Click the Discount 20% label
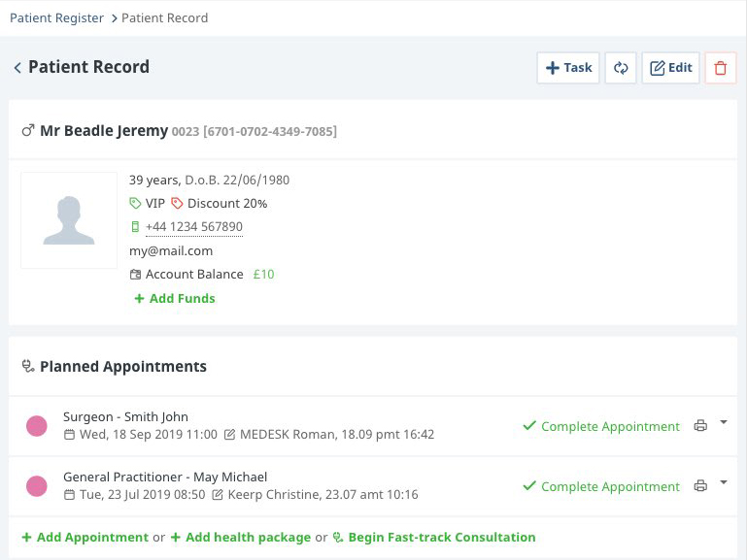This screenshot has width=747, height=560. (x=227, y=204)
